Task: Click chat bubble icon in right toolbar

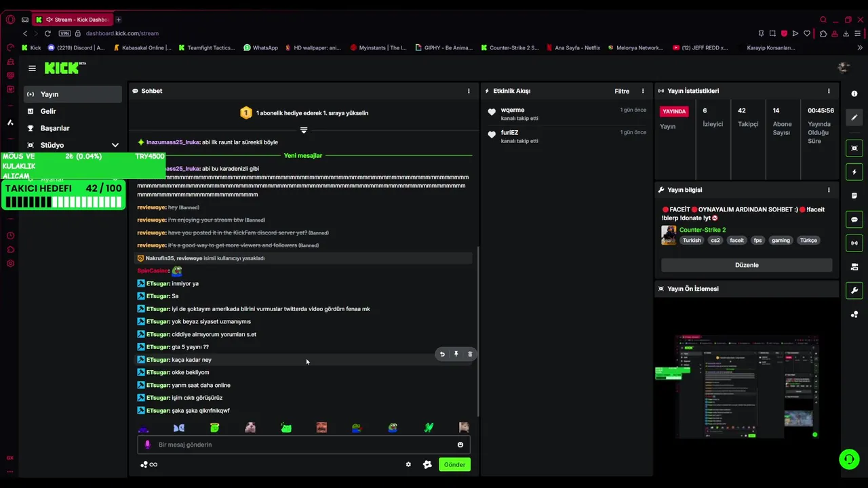Action: pos(854,220)
